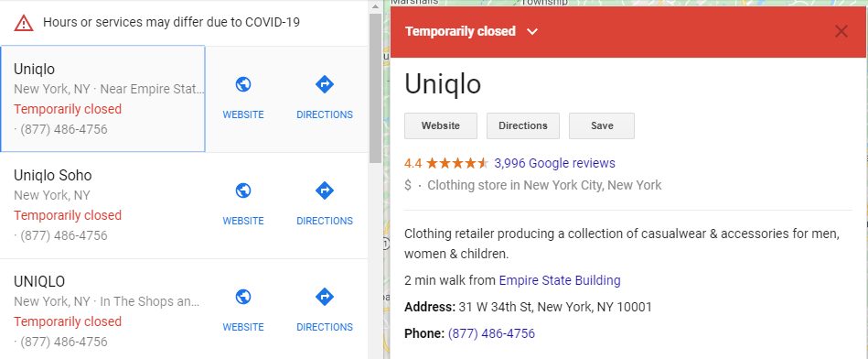The image size is (868, 359).
Task: Open the 3,996 Google reviews link
Action: coord(554,163)
